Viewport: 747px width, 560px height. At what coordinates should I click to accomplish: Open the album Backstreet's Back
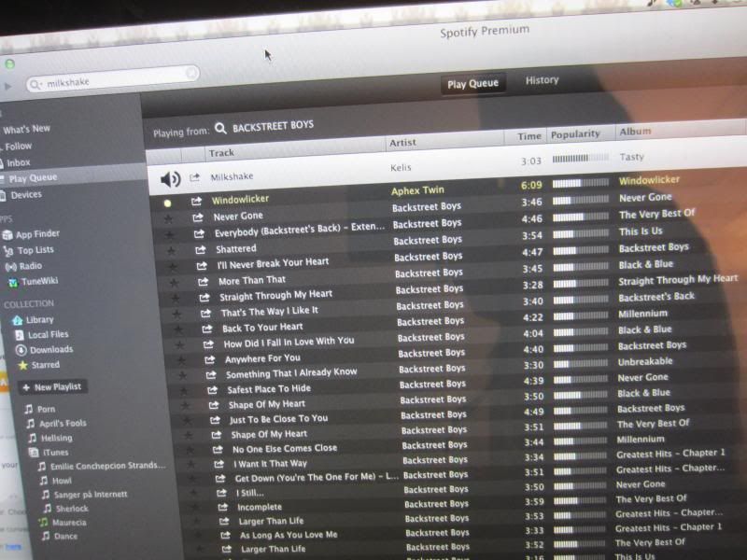[x=656, y=297]
